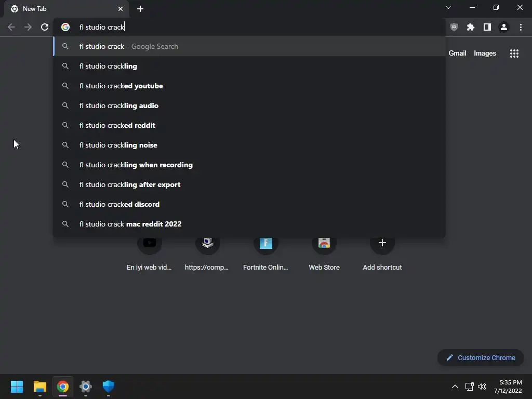Click the Customize Chrome button
The image size is (532, 399).
coord(481,357)
